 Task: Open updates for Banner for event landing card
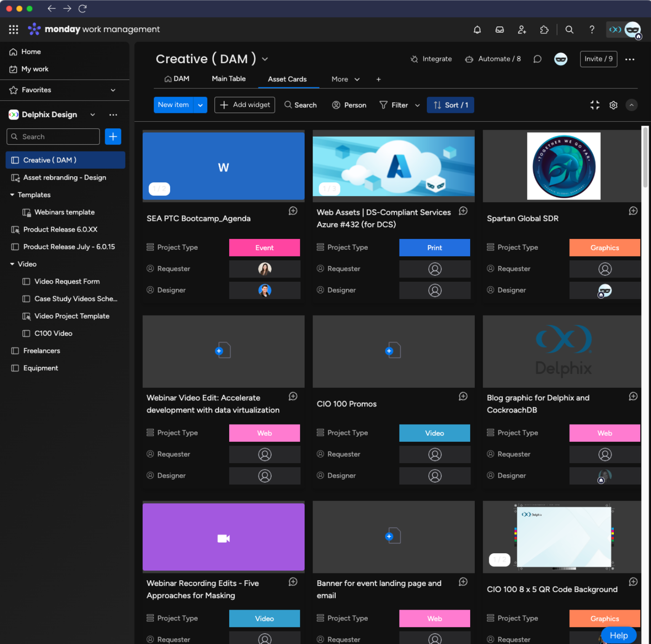pos(463,582)
